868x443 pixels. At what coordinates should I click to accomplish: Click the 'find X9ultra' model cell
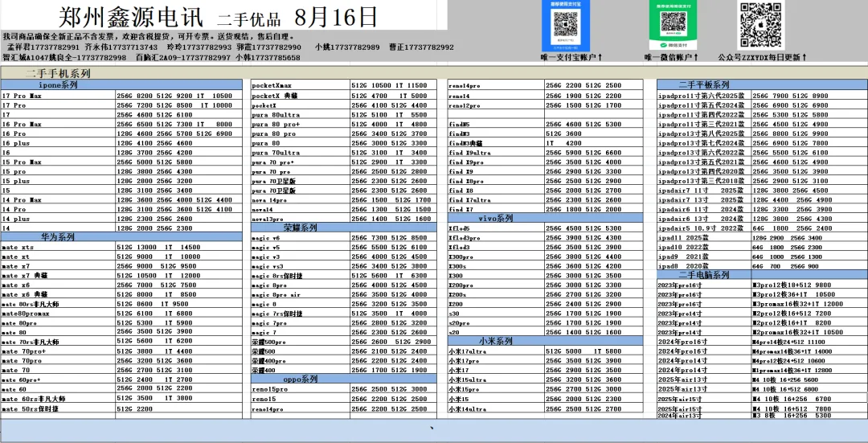pos(495,152)
